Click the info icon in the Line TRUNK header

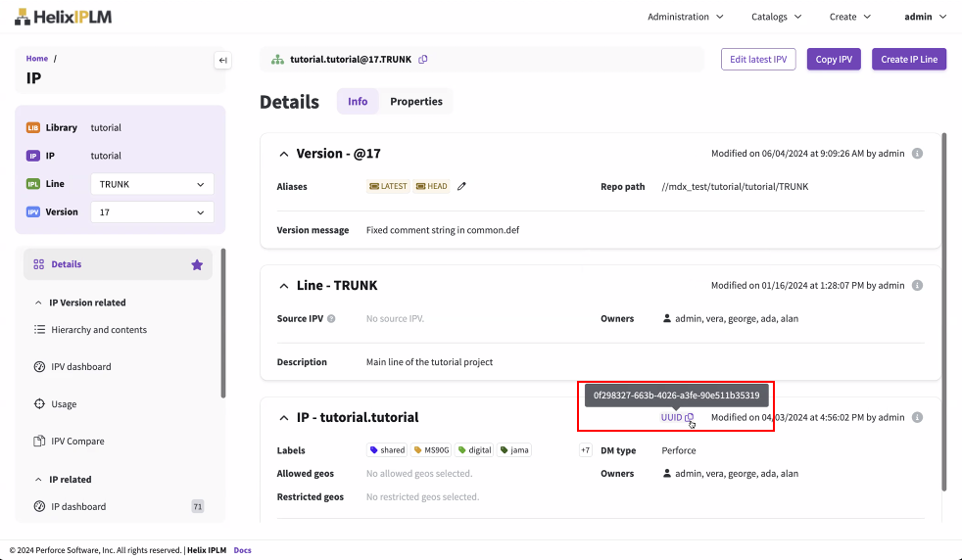click(x=918, y=286)
